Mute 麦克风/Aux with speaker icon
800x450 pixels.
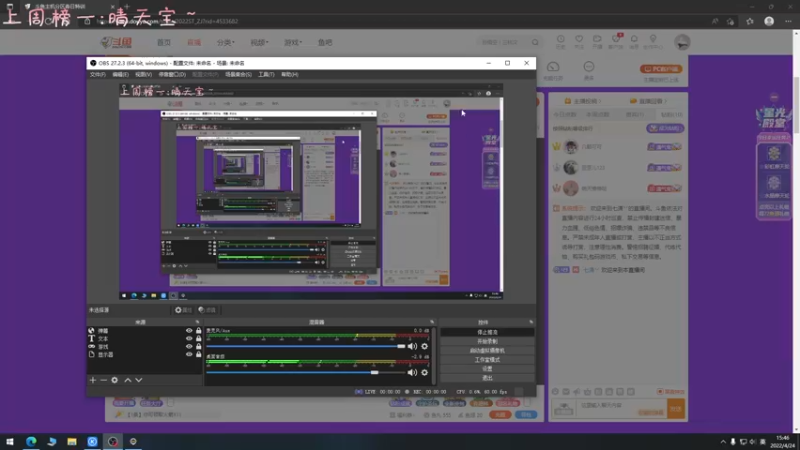(x=412, y=346)
